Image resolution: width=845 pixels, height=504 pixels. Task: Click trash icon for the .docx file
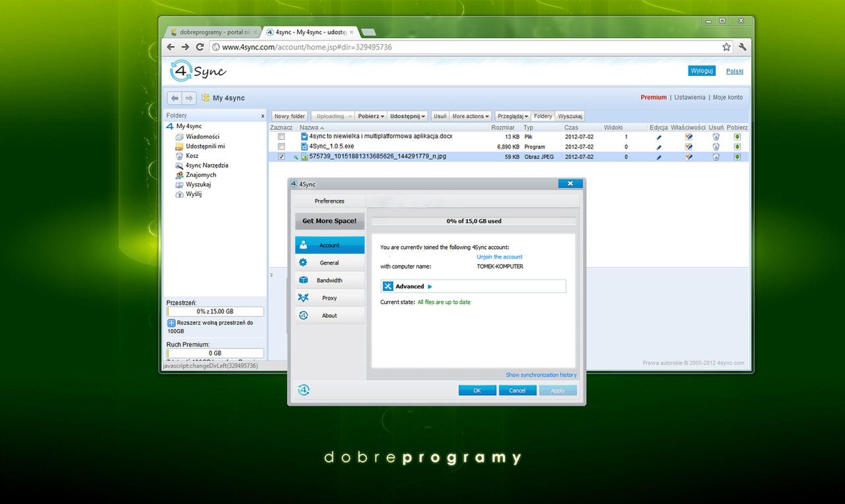716,137
